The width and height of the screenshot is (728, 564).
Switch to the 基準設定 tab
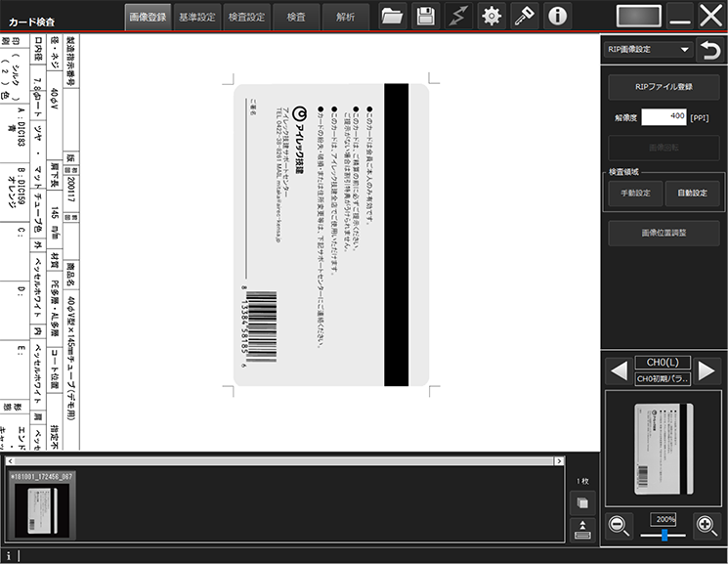pyautogui.click(x=196, y=18)
